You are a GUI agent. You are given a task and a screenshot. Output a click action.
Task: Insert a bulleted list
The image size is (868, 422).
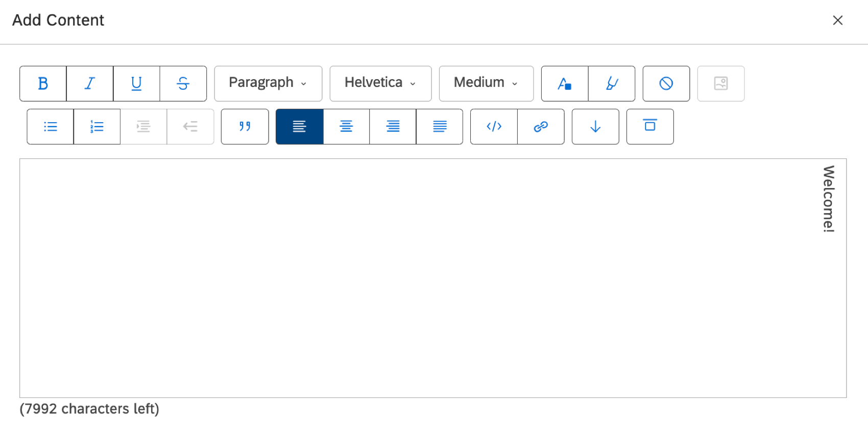pyautogui.click(x=50, y=127)
